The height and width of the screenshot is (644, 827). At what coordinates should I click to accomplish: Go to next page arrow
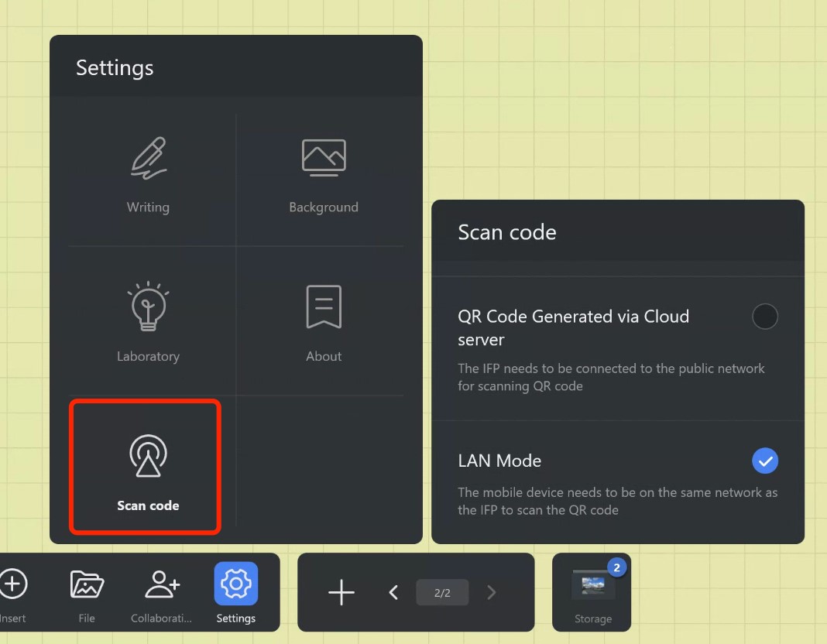tap(491, 593)
